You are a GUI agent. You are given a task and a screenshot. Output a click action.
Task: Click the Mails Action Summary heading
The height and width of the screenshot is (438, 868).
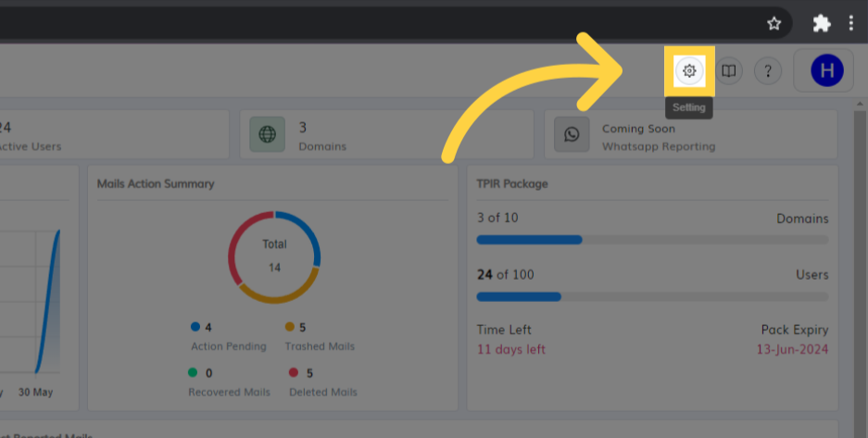(x=156, y=183)
